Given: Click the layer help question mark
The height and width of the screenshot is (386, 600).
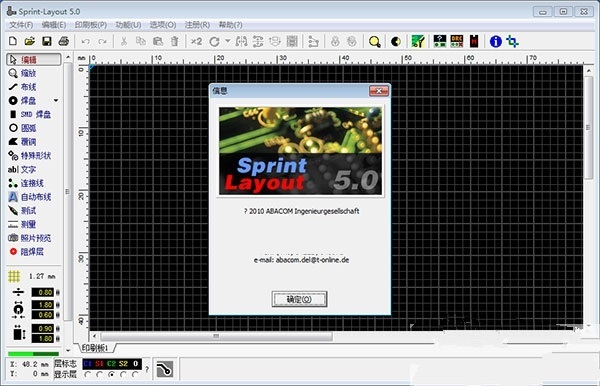Looking at the screenshot, I should [147, 369].
